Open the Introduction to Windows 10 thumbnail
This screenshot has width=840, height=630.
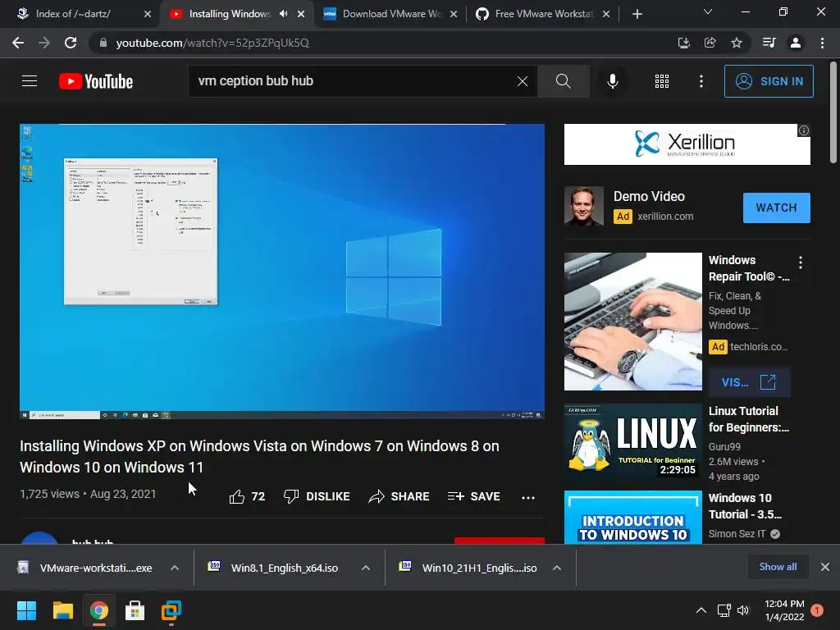pyautogui.click(x=633, y=518)
